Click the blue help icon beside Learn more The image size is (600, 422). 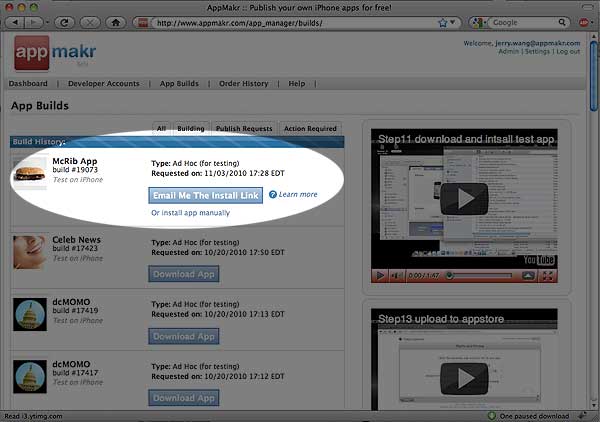click(272, 195)
